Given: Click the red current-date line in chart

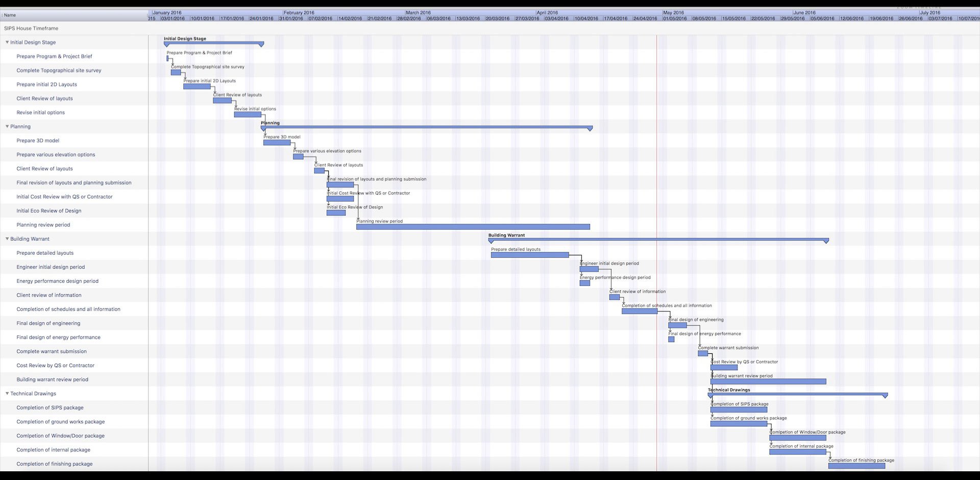Looking at the screenshot, I should (657, 153).
